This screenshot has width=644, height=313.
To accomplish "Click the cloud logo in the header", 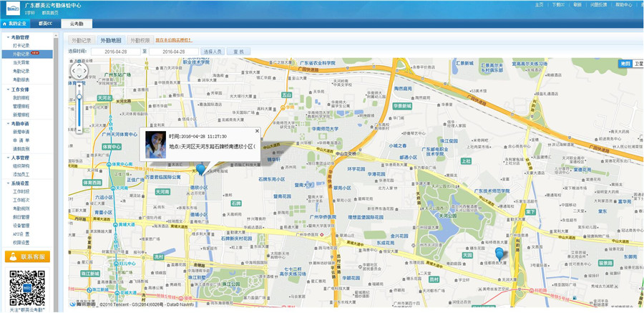I will pyautogui.click(x=13, y=9).
